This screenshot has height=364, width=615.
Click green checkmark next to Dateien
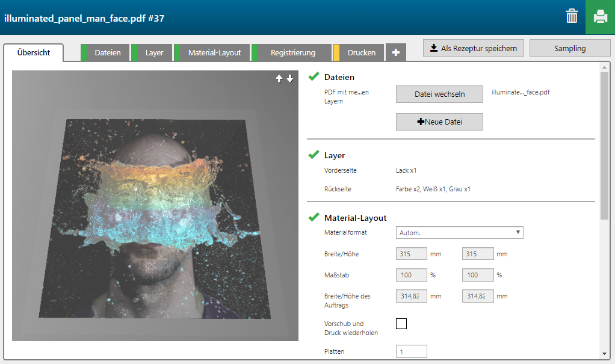click(x=314, y=76)
